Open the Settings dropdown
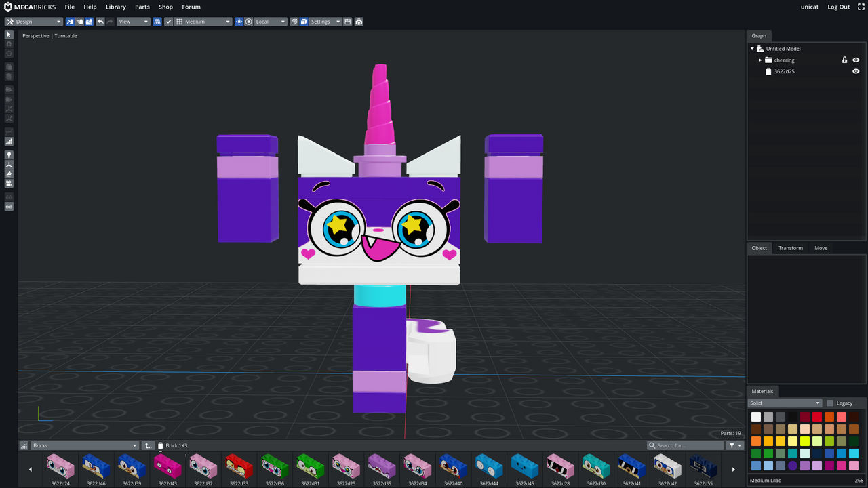Image resolution: width=868 pixels, height=488 pixels. coord(325,22)
